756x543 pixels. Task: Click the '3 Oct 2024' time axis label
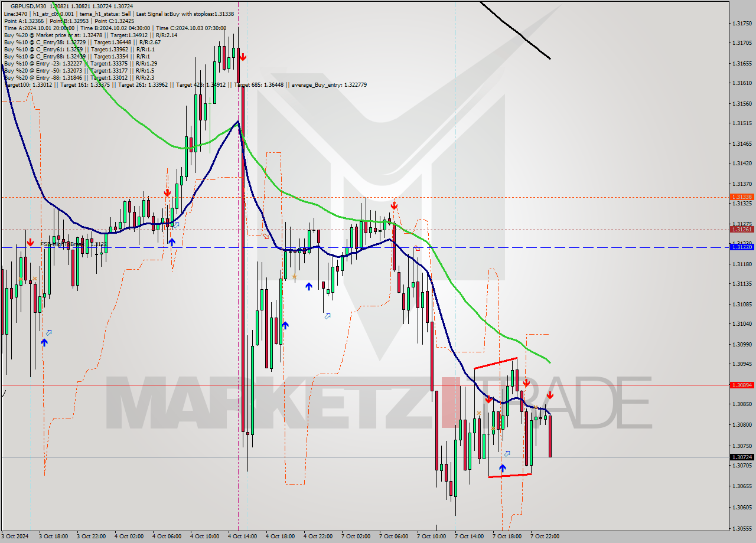click(x=14, y=537)
